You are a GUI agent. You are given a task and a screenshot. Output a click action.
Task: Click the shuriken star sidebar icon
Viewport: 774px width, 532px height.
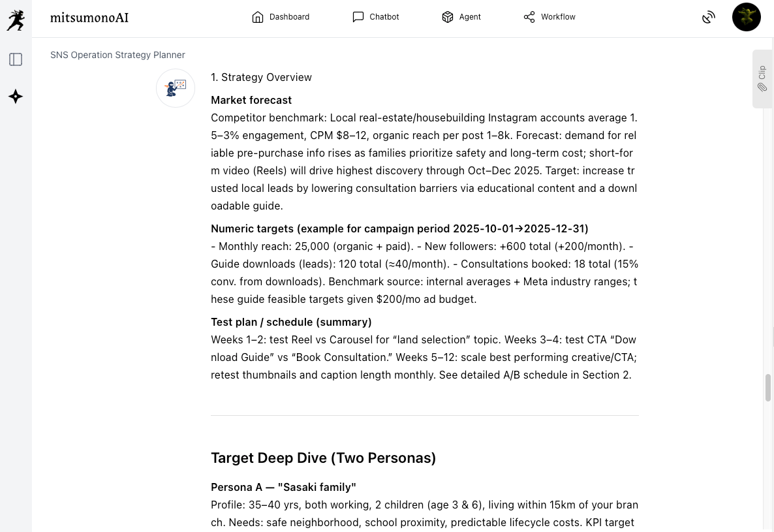(x=16, y=97)
